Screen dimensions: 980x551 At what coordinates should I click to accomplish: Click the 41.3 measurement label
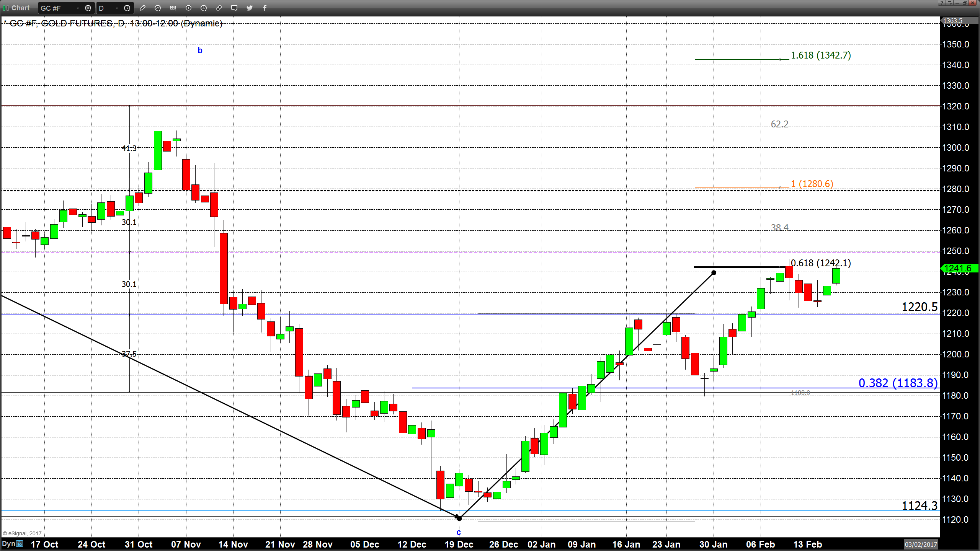click(x=129, y=148)
